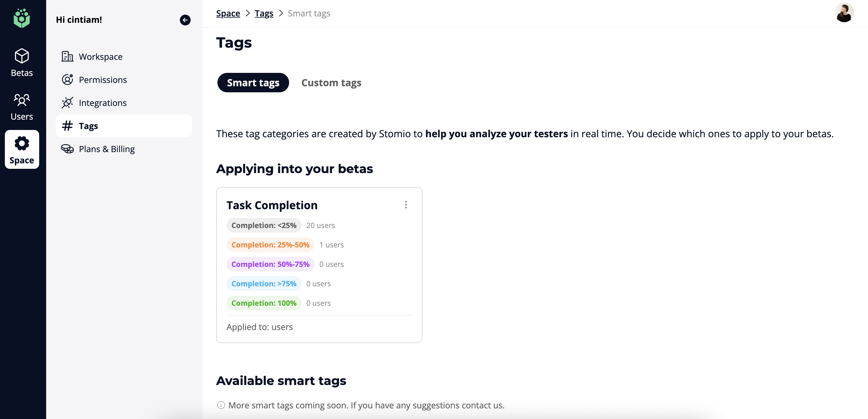868x419 pixels.
Task: Open Workspace settings building icon
Action: click(x=67, y=56)
